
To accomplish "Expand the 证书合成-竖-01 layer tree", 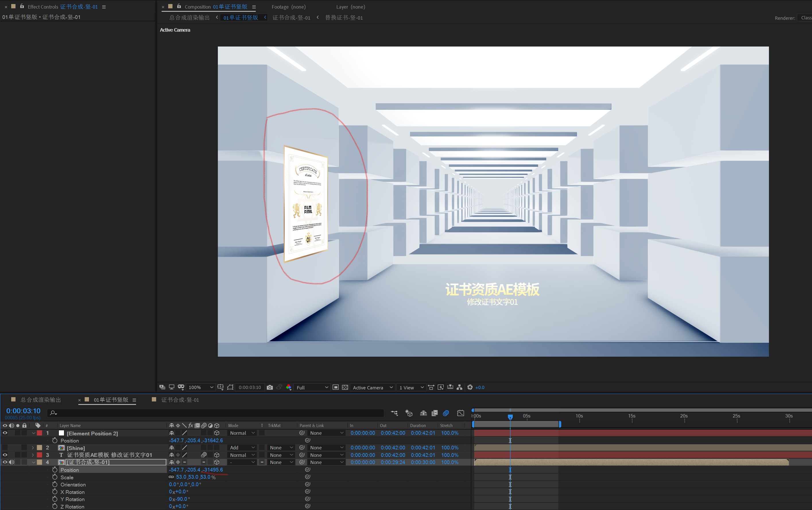I will pos(32,462).
